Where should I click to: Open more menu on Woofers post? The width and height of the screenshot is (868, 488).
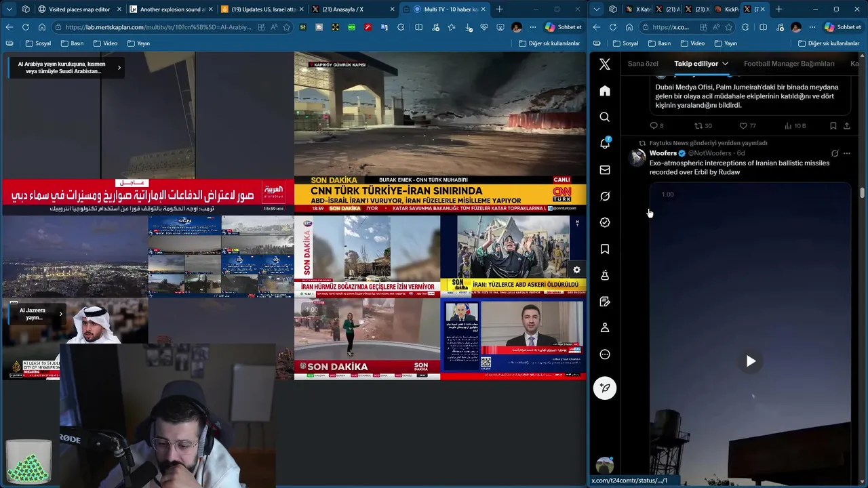point(846,153)
